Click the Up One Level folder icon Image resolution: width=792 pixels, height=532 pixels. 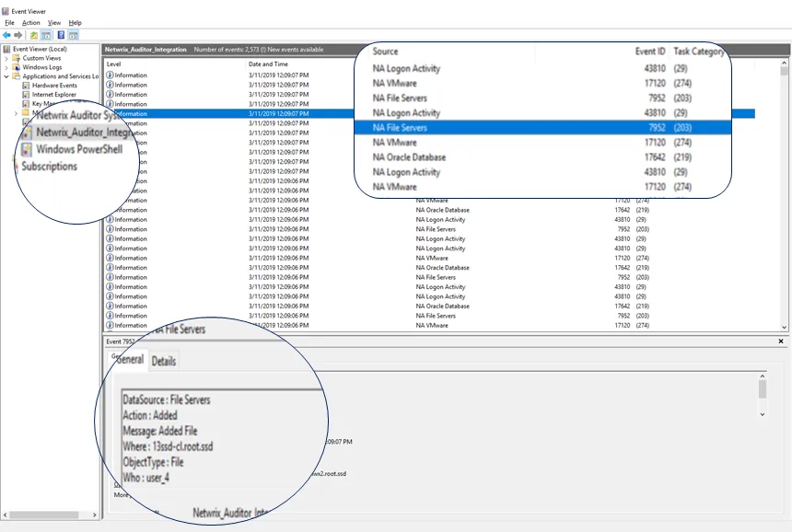click(x=34, y=35)
